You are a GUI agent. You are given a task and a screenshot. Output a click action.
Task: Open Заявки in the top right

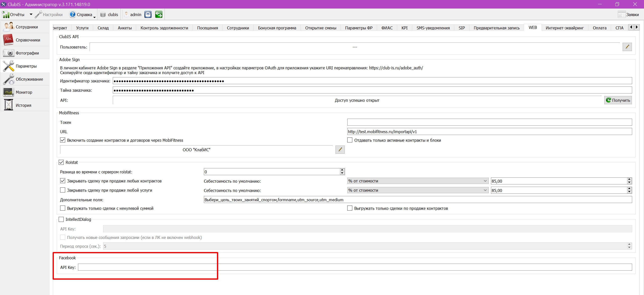coord(628,15)
